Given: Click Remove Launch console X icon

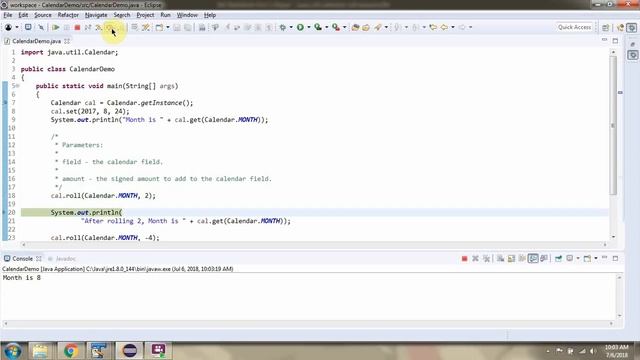Looking at the screenshot, I should (475, 258).
